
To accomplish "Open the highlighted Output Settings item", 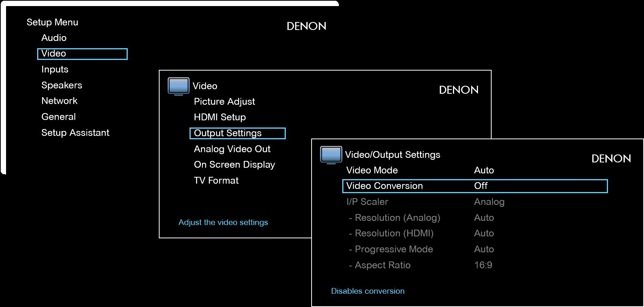I will click(x=237, y=133).
